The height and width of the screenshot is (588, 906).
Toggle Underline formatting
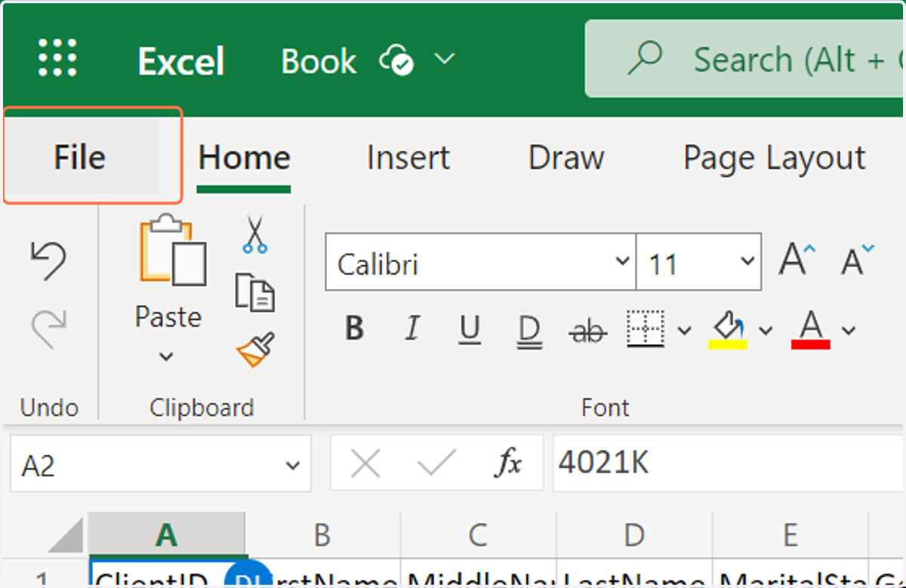pyautogui.click(x=470, y=331)
